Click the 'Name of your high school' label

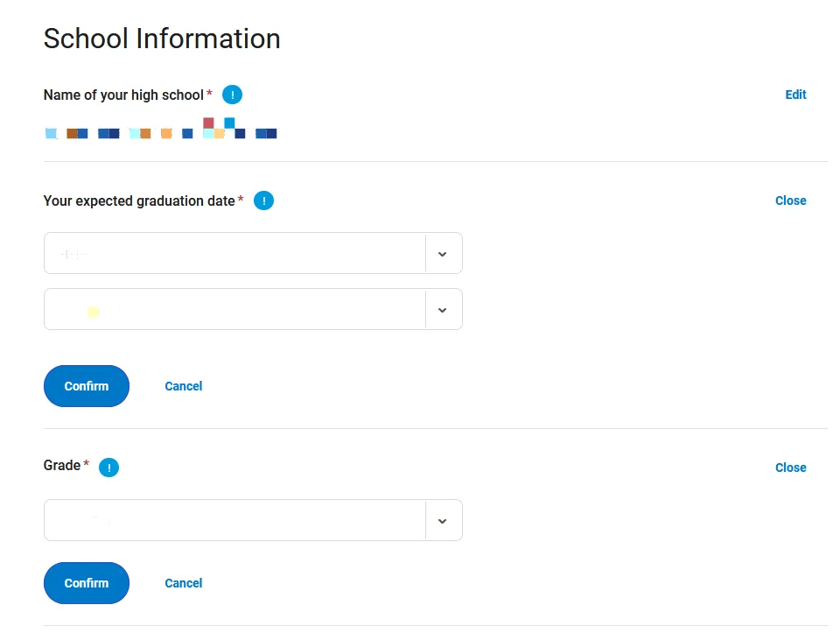[x=123, y=95]
